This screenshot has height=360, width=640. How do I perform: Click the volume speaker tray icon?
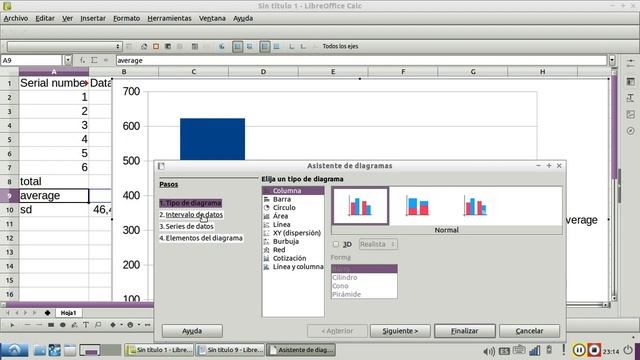coord(488,351)
